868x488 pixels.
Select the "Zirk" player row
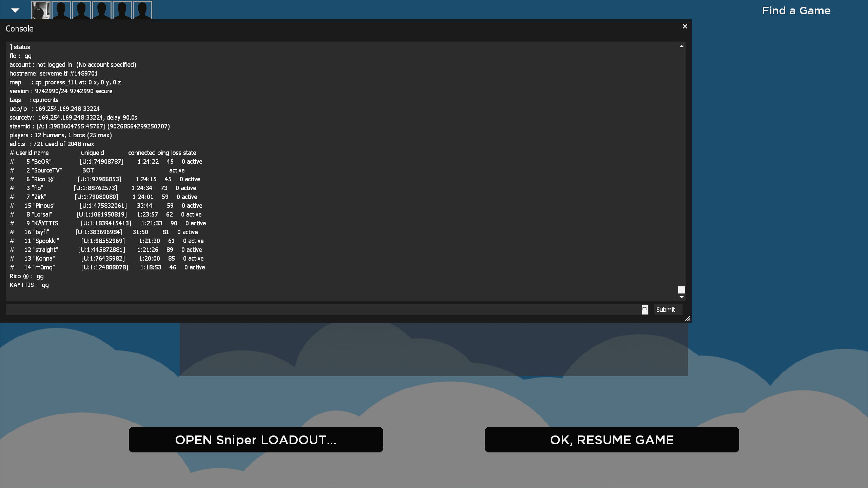tap(103, 197)
